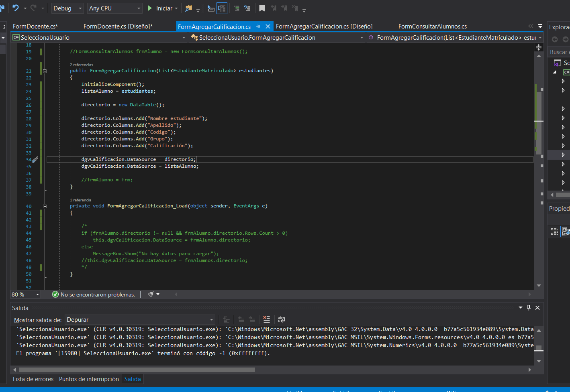Open the Iniciar dropdown arrow
Image resolution: width=570 pixels, height=392 pixels.
point(176,8)
